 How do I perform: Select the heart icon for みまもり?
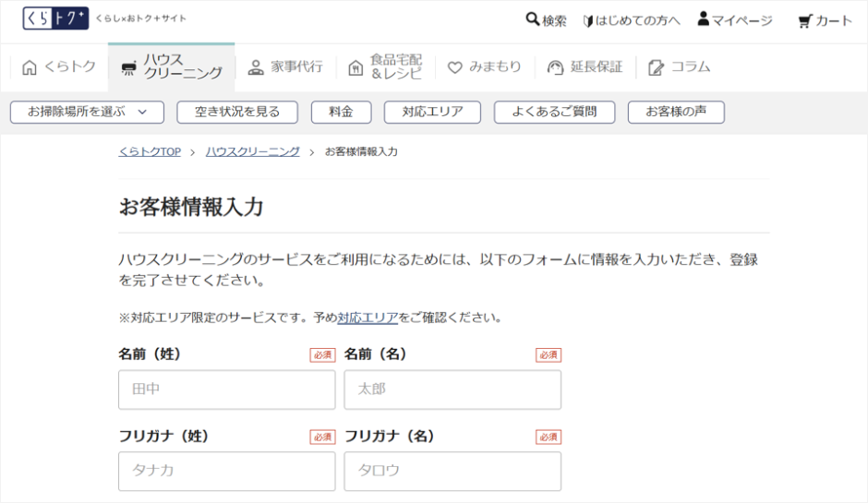pos(454,67)
